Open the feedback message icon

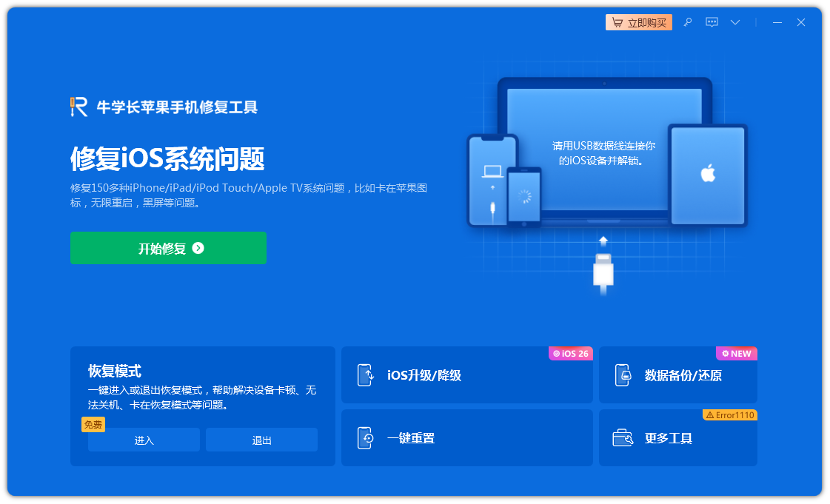pyautogui.click(x=712, y=22)
